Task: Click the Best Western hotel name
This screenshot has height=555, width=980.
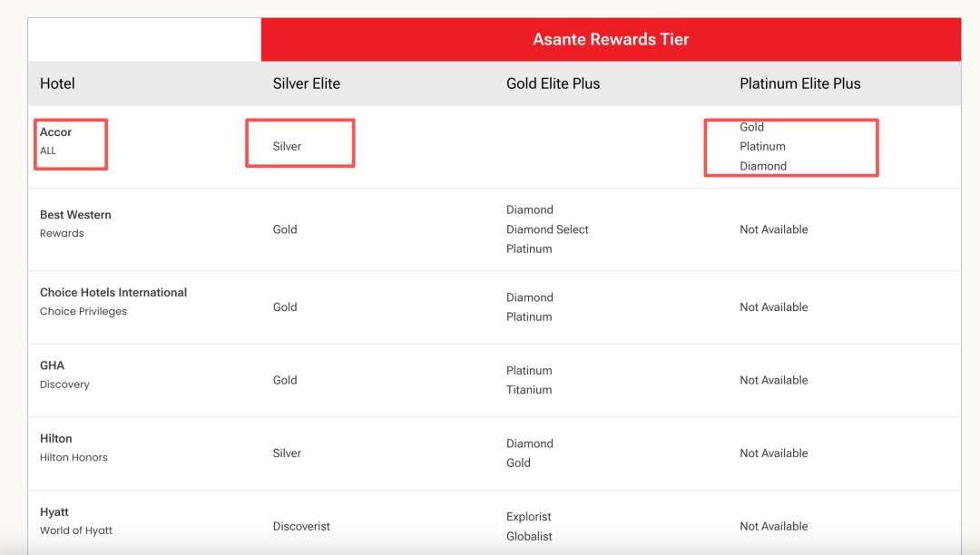Action: pyautogui.click(x=75, y=215)
